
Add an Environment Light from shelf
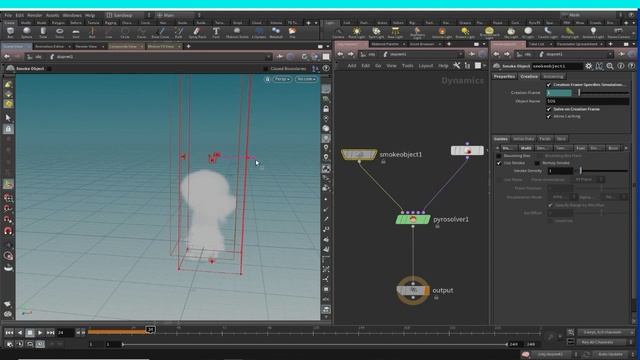[489, 32]
